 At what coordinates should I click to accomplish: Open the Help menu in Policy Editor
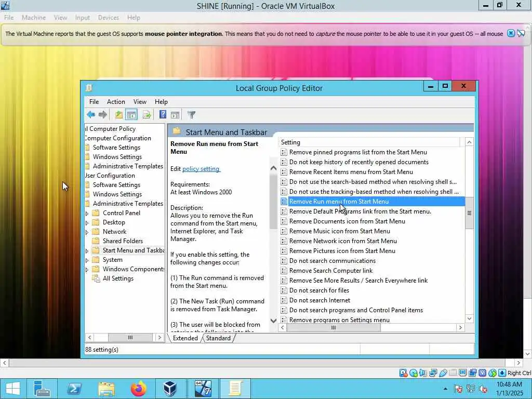tap(161, 102)
